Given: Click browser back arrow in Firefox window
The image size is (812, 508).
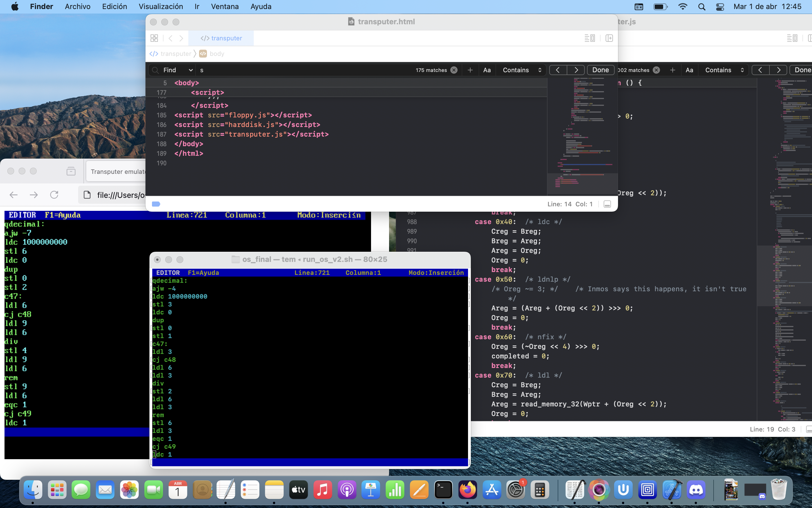Looking at the screenshot, I should (14, 194).
